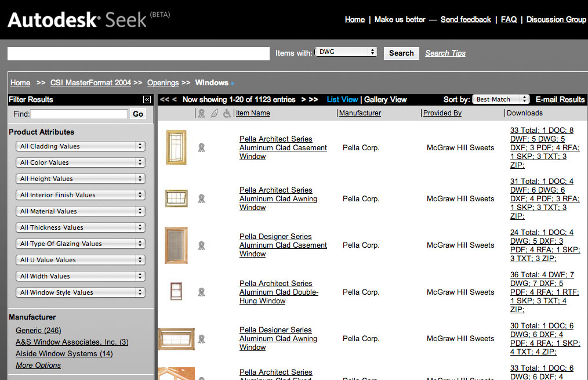Click the award ribbon column header icon
Viewport: 588px width, 380px height.
click(x=201, y=113)
